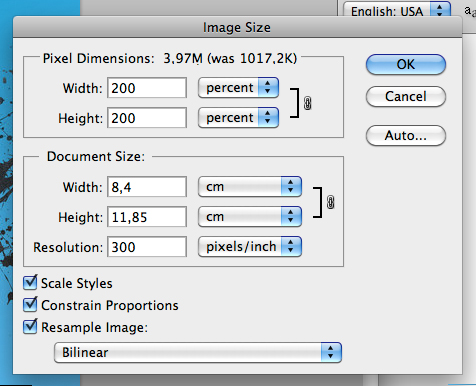Click the Cancel button
The width and height of the screenshot is (476, 386).
point(406,96)
